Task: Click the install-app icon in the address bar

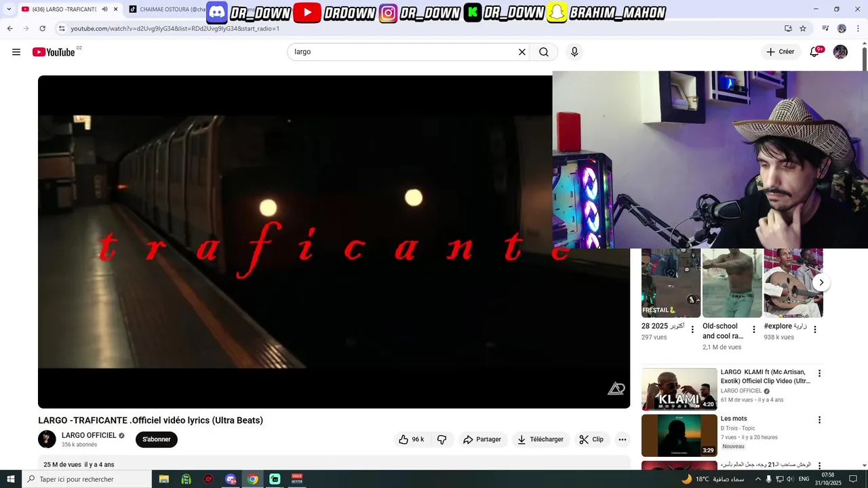Action: coord(788,28)
